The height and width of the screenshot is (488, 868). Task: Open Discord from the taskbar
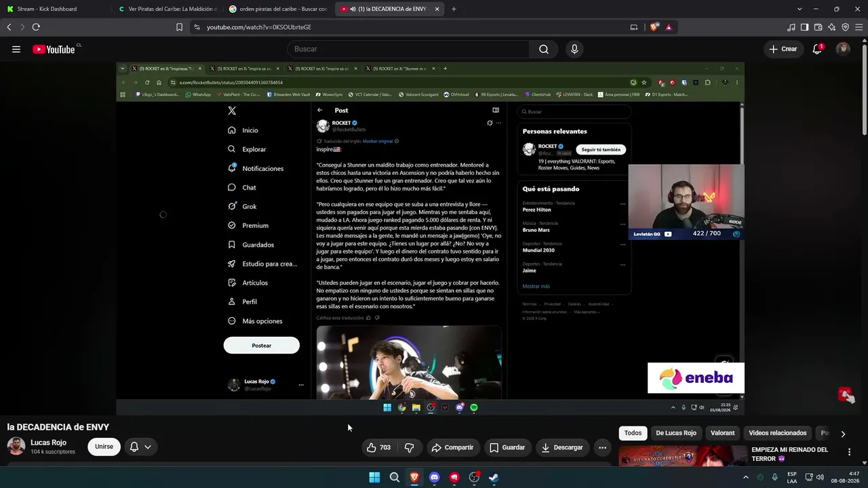click(x=435, y=477)
